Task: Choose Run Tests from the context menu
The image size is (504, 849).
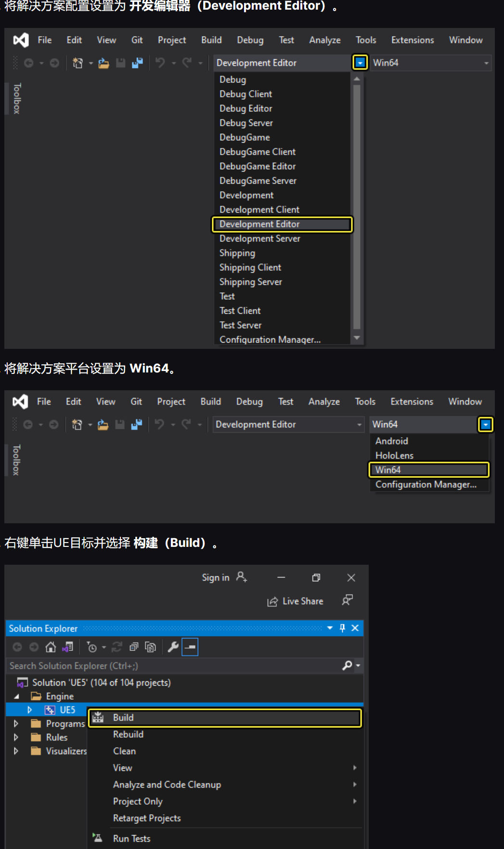Action: (x=225, y=838)
